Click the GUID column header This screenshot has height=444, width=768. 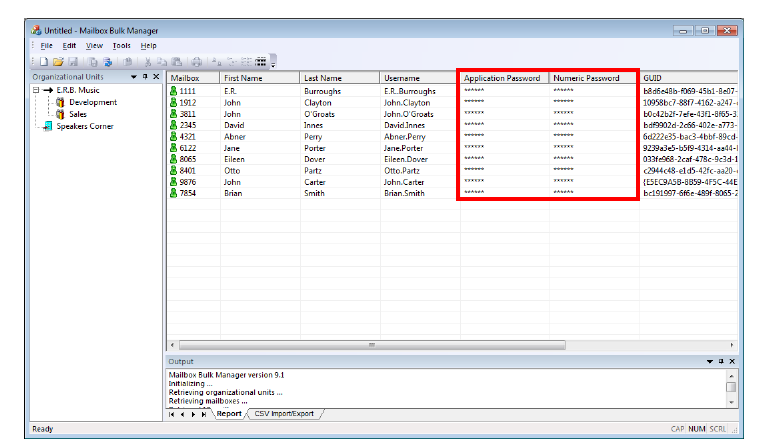pyautogui.click(x=689, y=78)
